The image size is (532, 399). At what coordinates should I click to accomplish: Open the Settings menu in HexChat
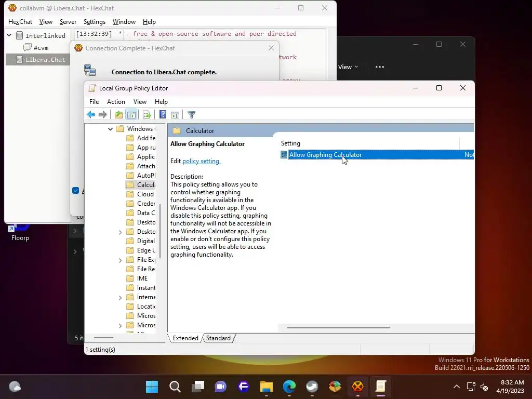(95, 22)
